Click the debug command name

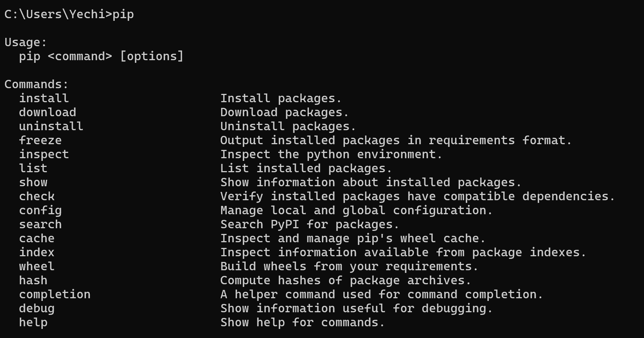coord(37,308)
